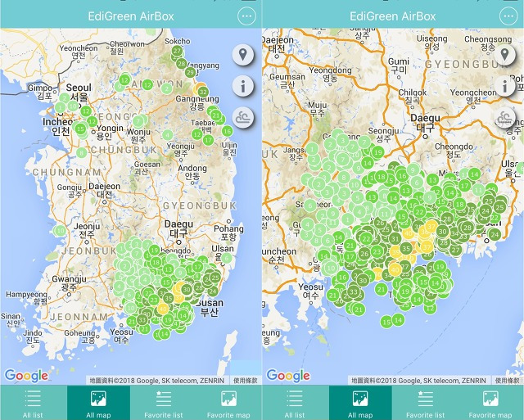Tap the wind layer button on right map
524x420 pixels.
(x=504, y=118)
